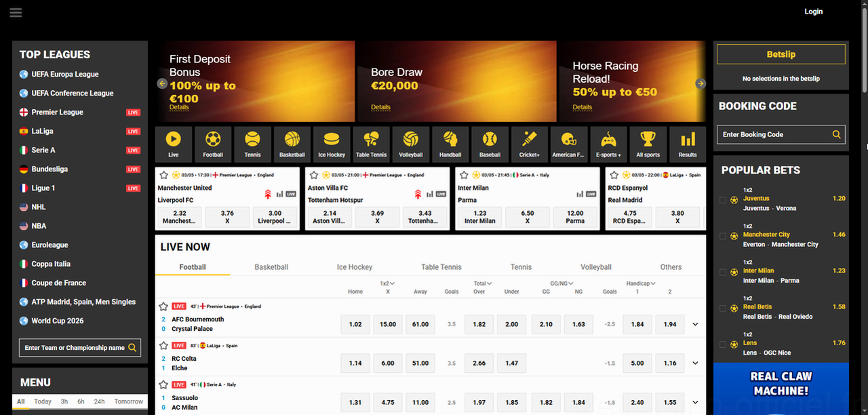
Task: Pick Manchester United odds 2.32
Action: coord(179,216)
